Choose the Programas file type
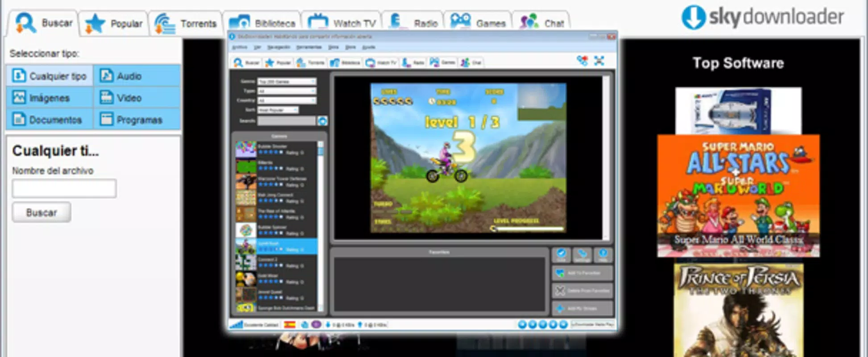868x357 pixels. point(137,120)
